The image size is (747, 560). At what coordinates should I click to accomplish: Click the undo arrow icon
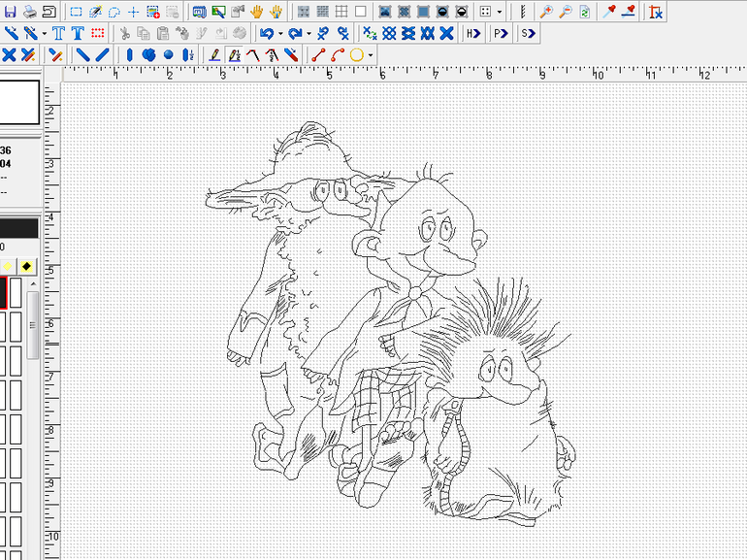(266, 33)
